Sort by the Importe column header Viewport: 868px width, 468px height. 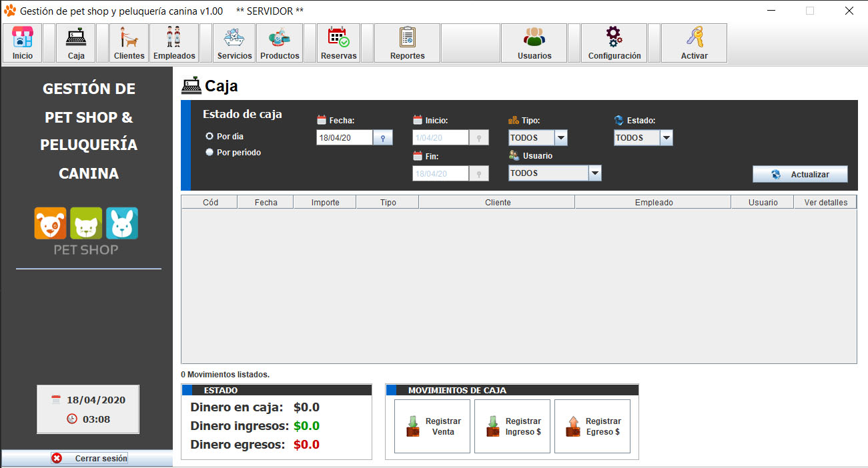click(x=325, y=202)
